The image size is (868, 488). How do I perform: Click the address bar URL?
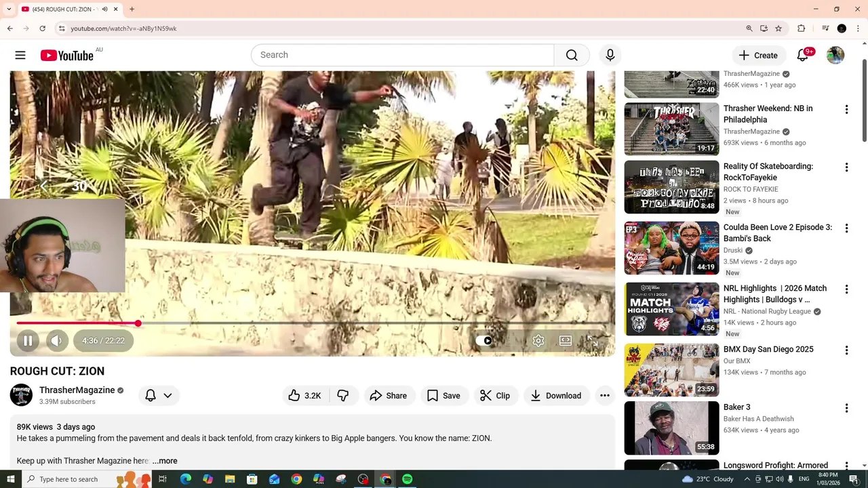(123, 28)
